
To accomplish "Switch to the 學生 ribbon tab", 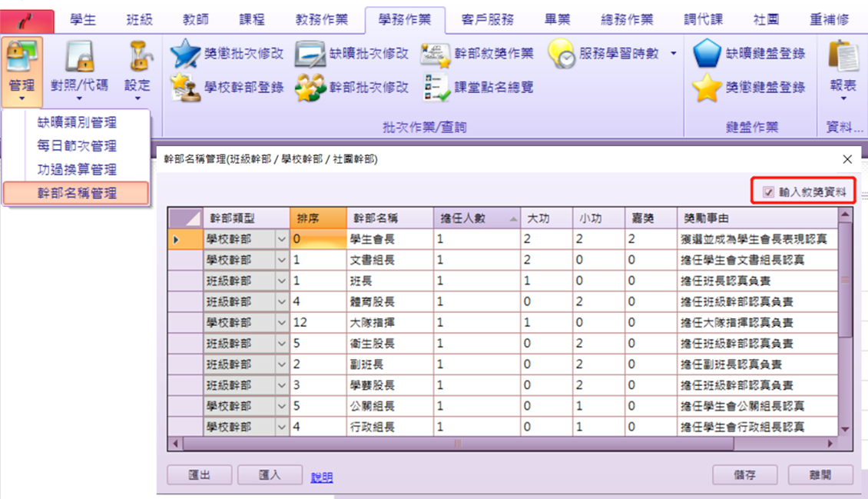I will [83, 20].
